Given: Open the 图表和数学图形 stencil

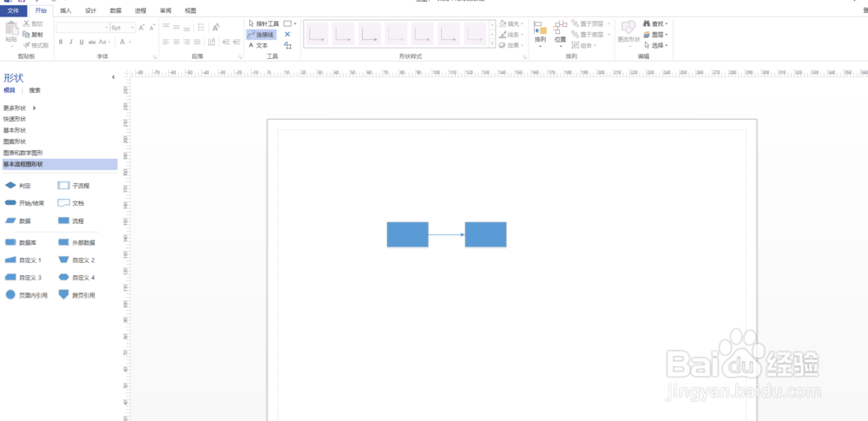Looking at the screenshot, I should point(23,152).
